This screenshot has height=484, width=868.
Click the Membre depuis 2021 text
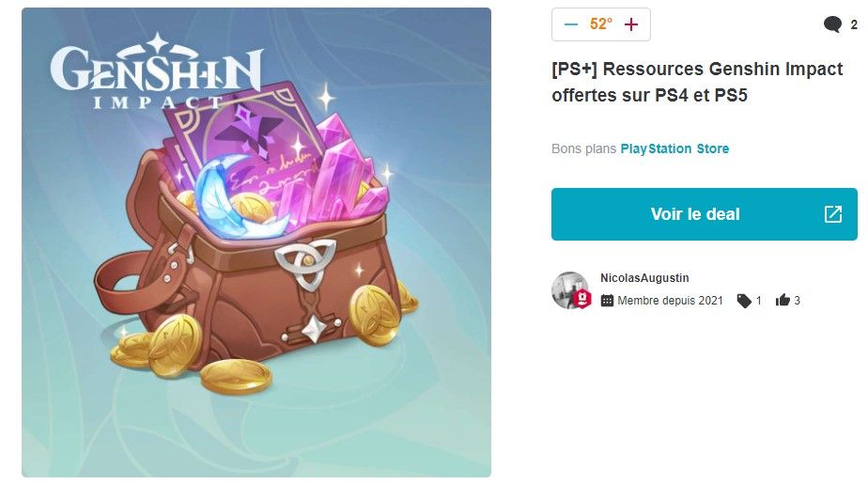click(670, 300)
